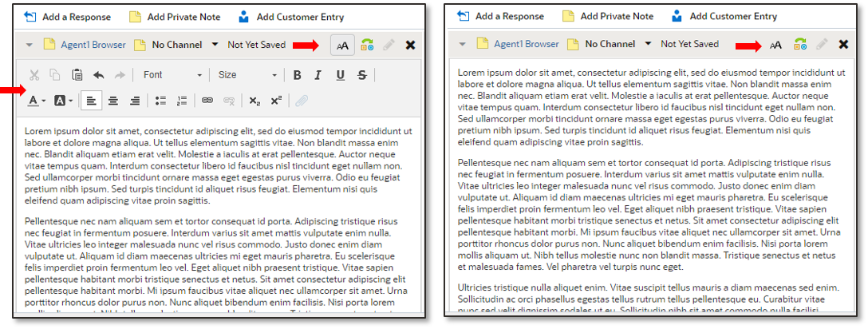Click greyed pencil edit icon in toolbar-visible panel
The height and width of the screenshot is (329, 868).
point(389,45)
